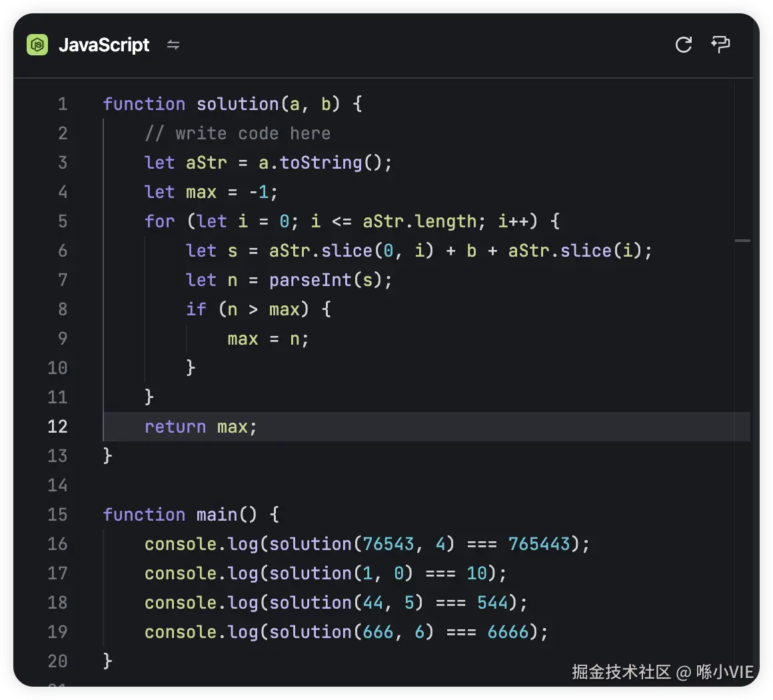Click the format code paint roller icon
This screenshot has height=700, width=773.
[x=720, y=45]
